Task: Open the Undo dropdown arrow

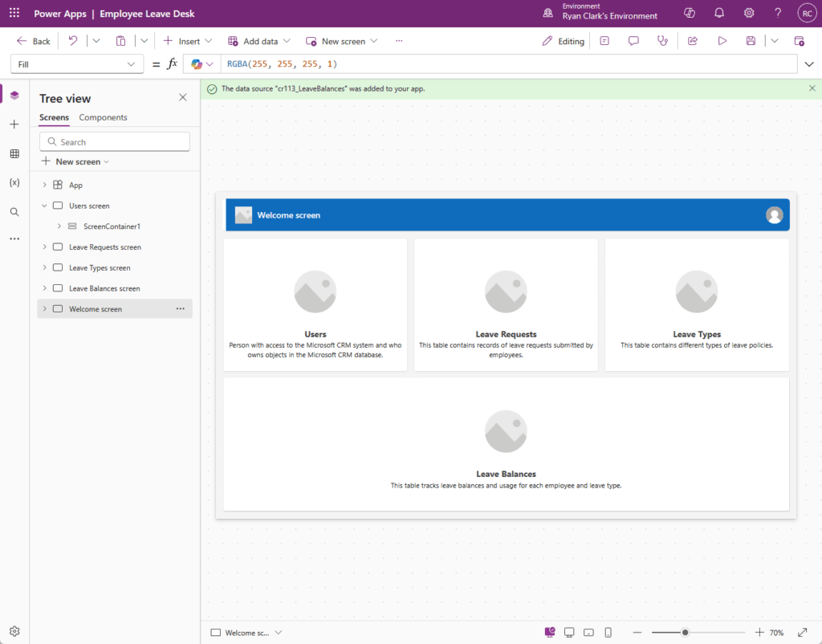Action: (96, 41)
